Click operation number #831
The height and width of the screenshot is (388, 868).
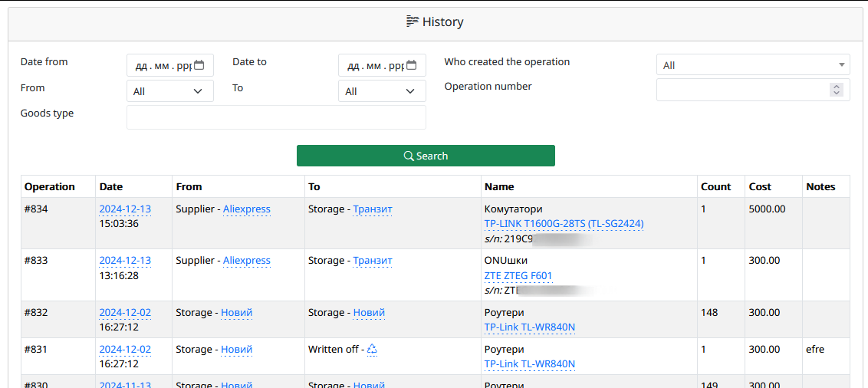coord(36,350)
